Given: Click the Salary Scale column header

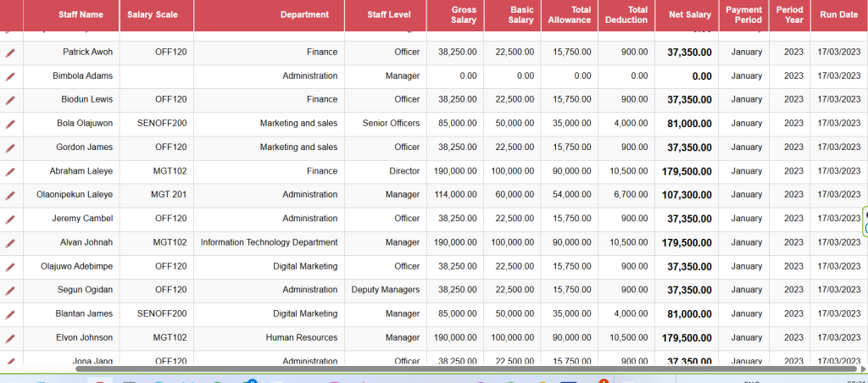Looking at the screenshot, I should click(x=153, y=14).
